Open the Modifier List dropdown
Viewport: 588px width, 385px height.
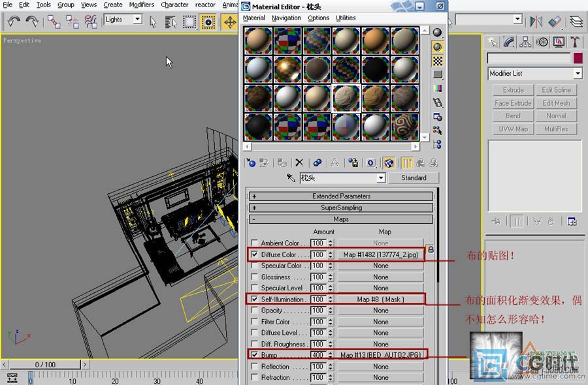point(578,73)
